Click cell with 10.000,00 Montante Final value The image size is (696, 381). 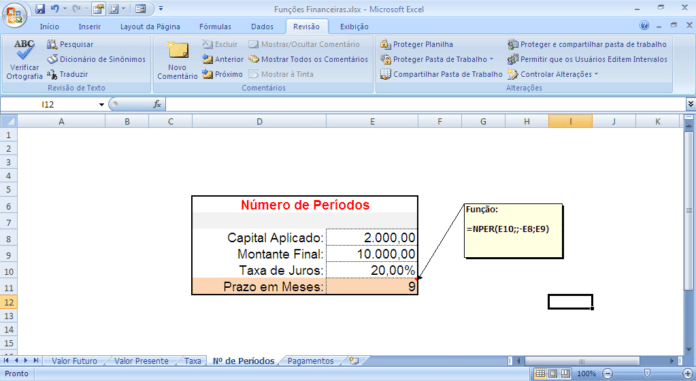click(372, 254)
